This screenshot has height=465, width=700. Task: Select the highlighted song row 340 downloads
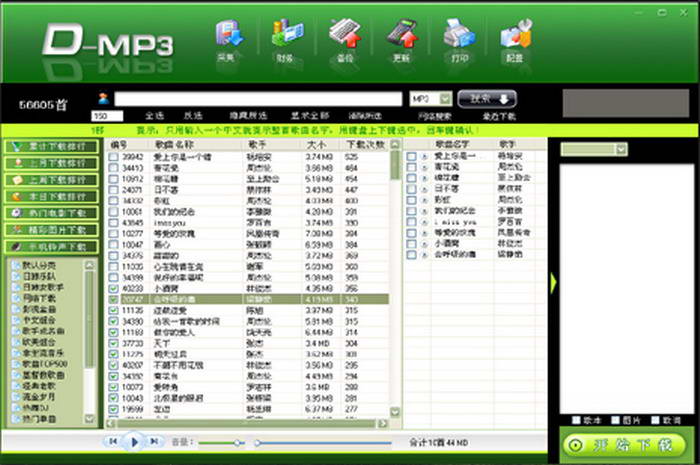[x=248, y=299]
